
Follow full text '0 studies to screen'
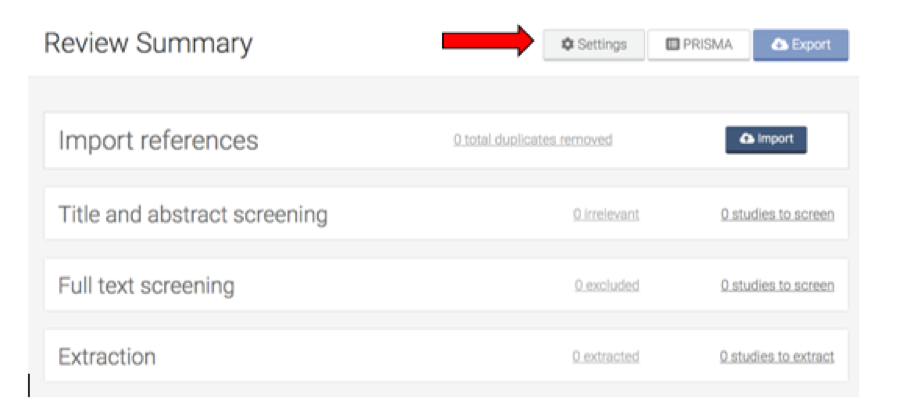click(x=777, y=285)
